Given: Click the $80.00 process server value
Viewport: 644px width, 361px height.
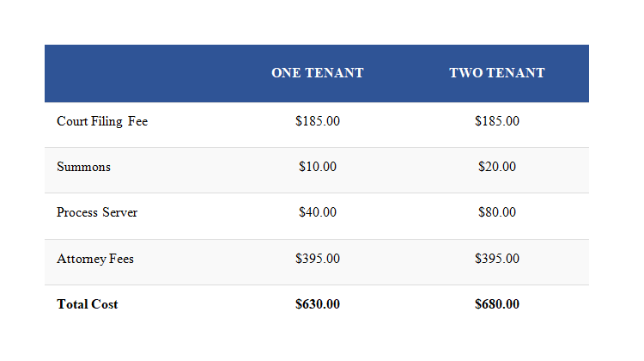Looking at the screenshot, I should pyautogui.click(x=497, y=212).
